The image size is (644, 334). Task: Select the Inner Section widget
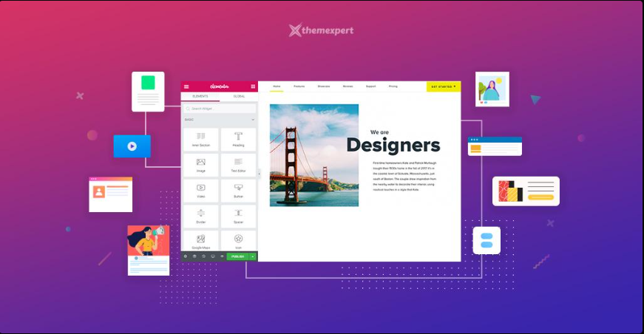(x=200, y=139)
